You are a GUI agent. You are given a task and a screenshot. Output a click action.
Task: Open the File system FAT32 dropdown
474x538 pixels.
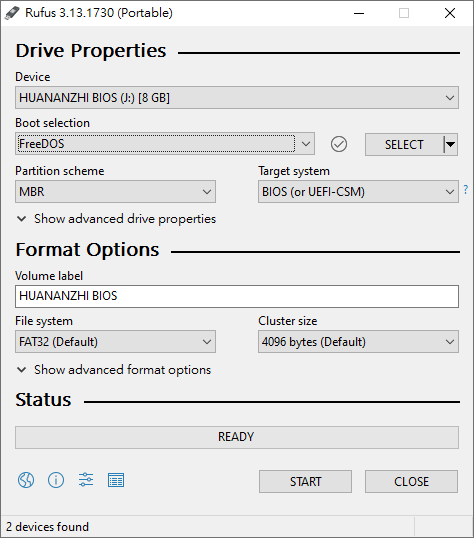[x=115, y=342]
